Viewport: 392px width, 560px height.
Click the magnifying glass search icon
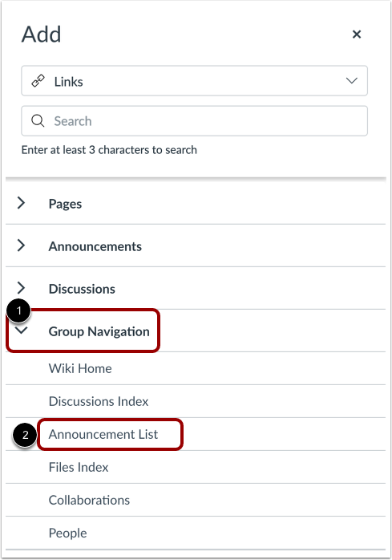pyautogui.click(x=38, y=120)
